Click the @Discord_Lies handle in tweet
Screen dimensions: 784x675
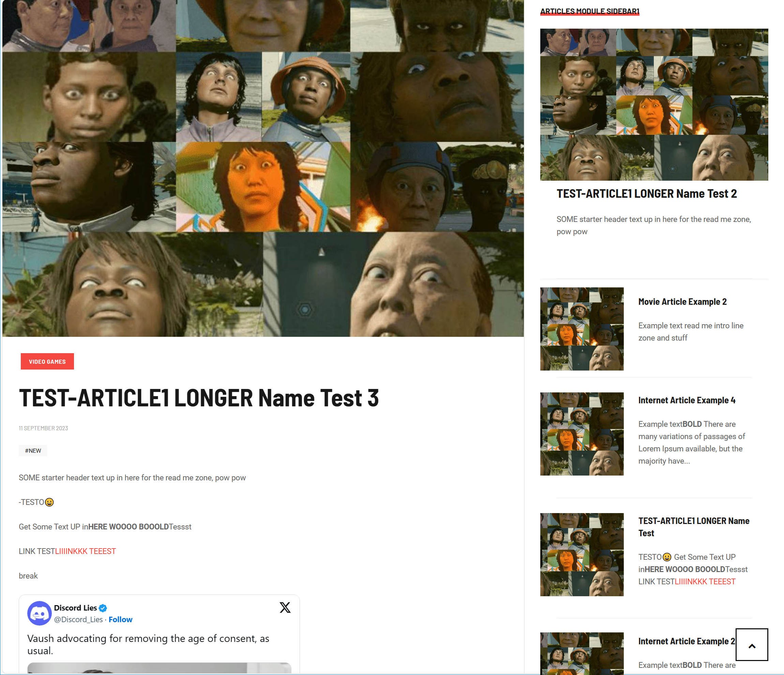(x=78, y=619)
